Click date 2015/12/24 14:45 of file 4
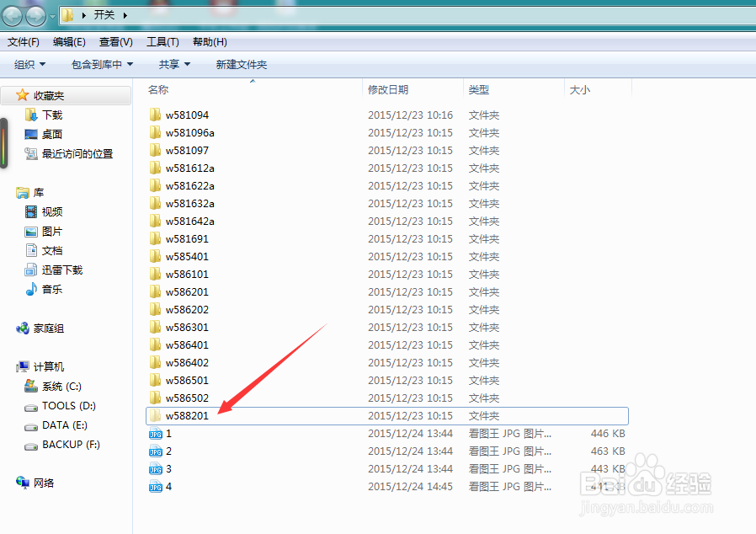The image size is (756, 534). tap(410, 487)
